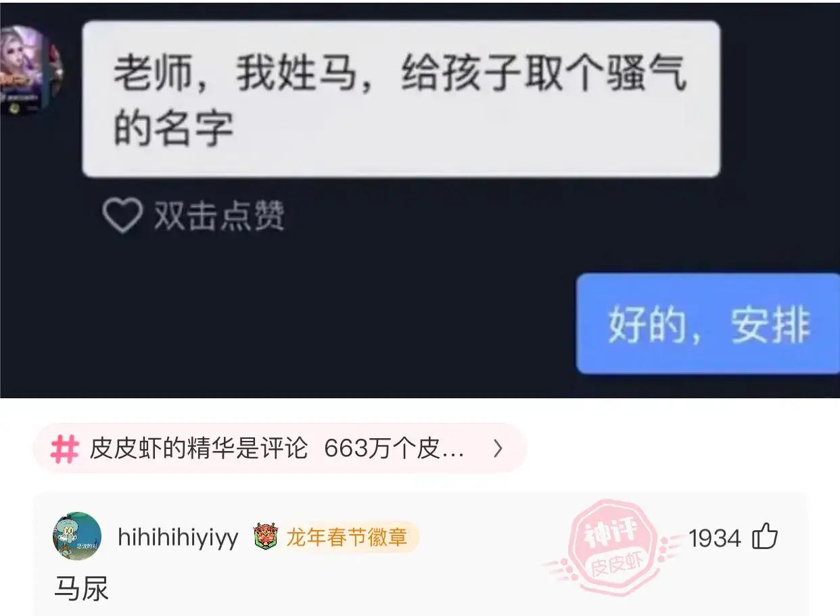Click the pink hashtag icon on the topic tag
This screenshot has height=616, width=840.
[65, 449]
